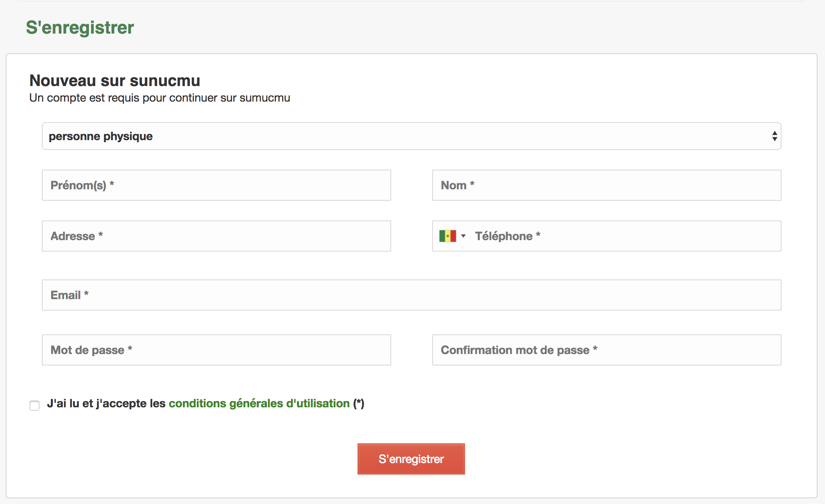Click the (*) required marker after conditions
This screenshot has height=504, width=825.
(359, 404)
